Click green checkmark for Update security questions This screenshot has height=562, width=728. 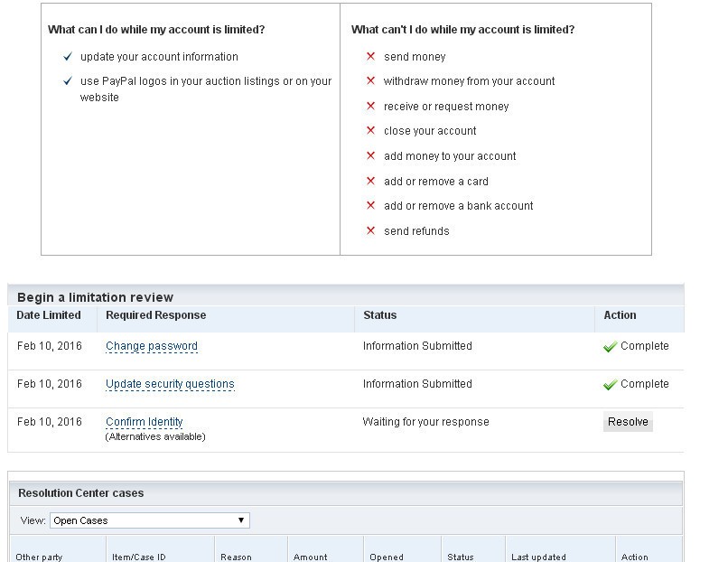coord(610,385)
